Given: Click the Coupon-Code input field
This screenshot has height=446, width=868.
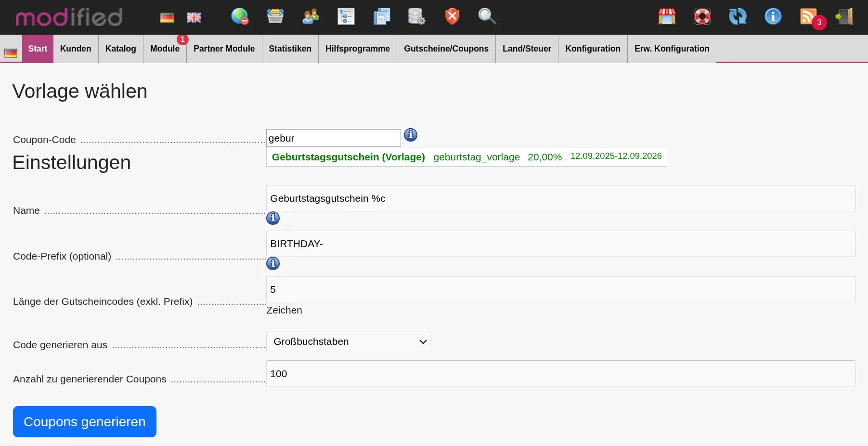Looking at the screenshot, I should click(x=333, y=138).
